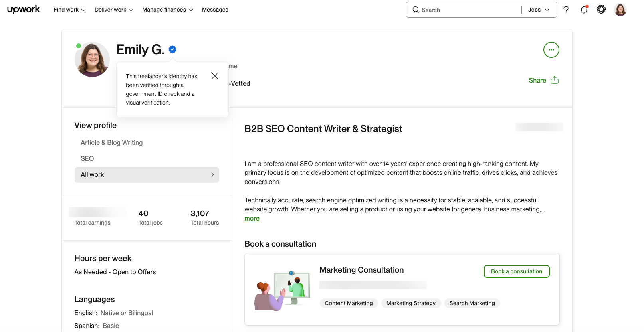
Task: Select the SEO specialized profile
Action: (87, 158)
